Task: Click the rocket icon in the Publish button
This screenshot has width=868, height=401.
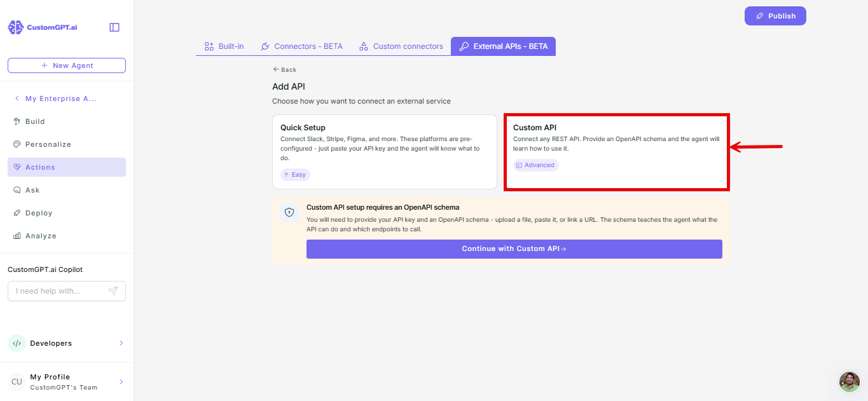Action: click(x=759, y=16)
